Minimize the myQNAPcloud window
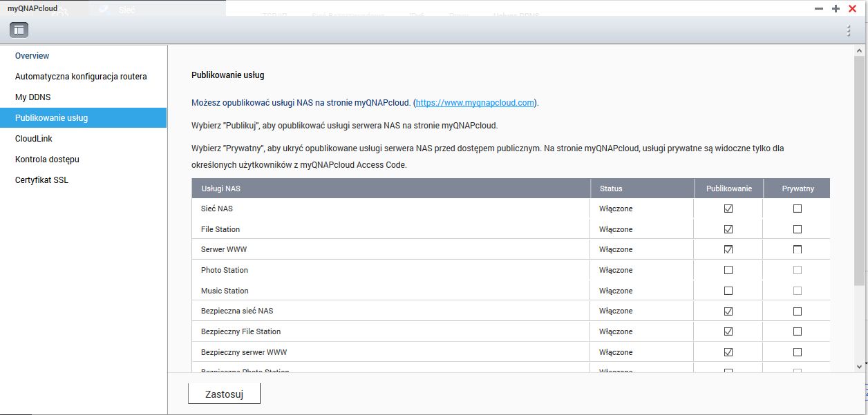Image resolution: width=868 pixels, height=415 pixels. [x=819, y=8]
